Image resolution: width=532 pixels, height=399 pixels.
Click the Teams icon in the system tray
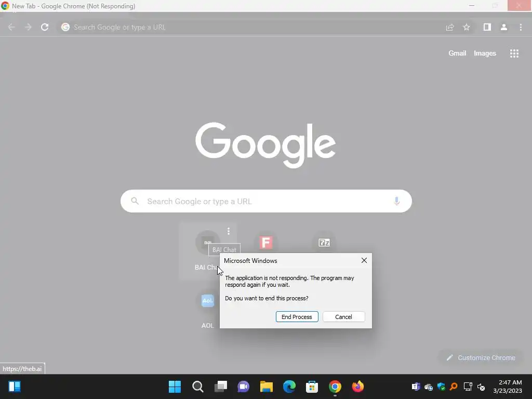tap(416, 387)
